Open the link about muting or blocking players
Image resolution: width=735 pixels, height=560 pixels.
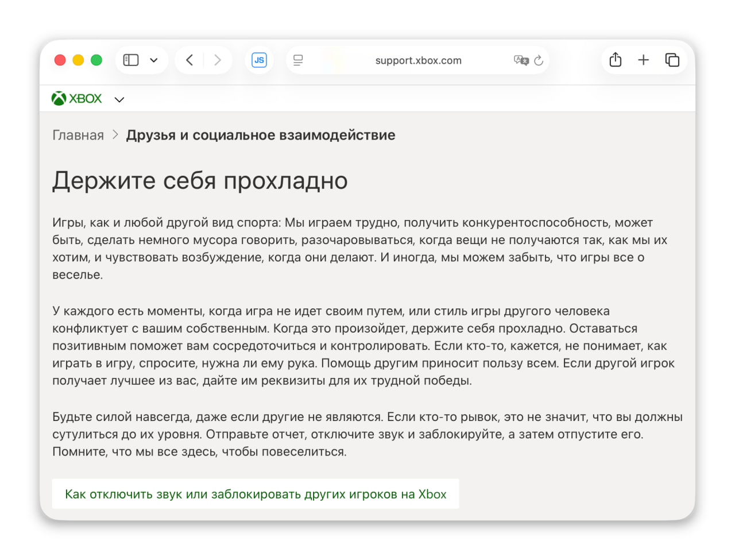click(x=256, y=493)
